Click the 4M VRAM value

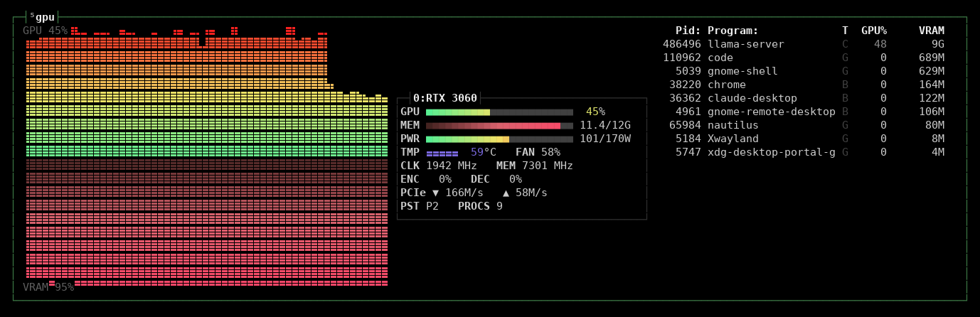pyautogui.click(x=938, y=152)
